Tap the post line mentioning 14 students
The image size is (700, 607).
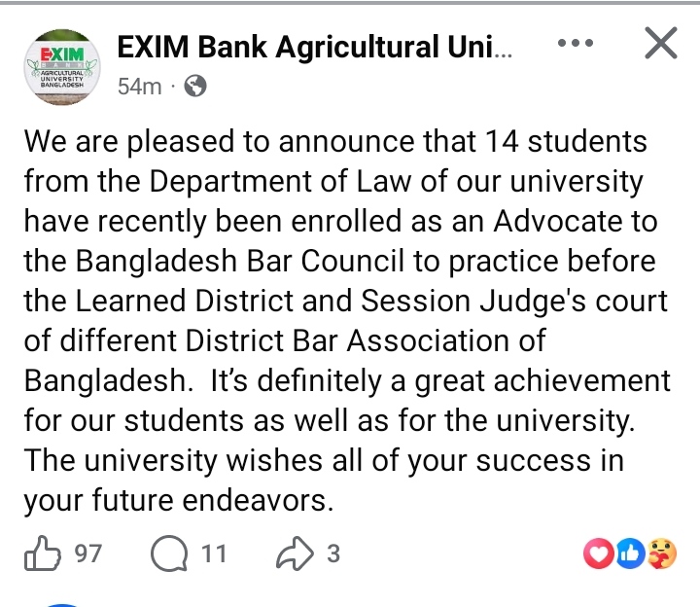[335, 142]
